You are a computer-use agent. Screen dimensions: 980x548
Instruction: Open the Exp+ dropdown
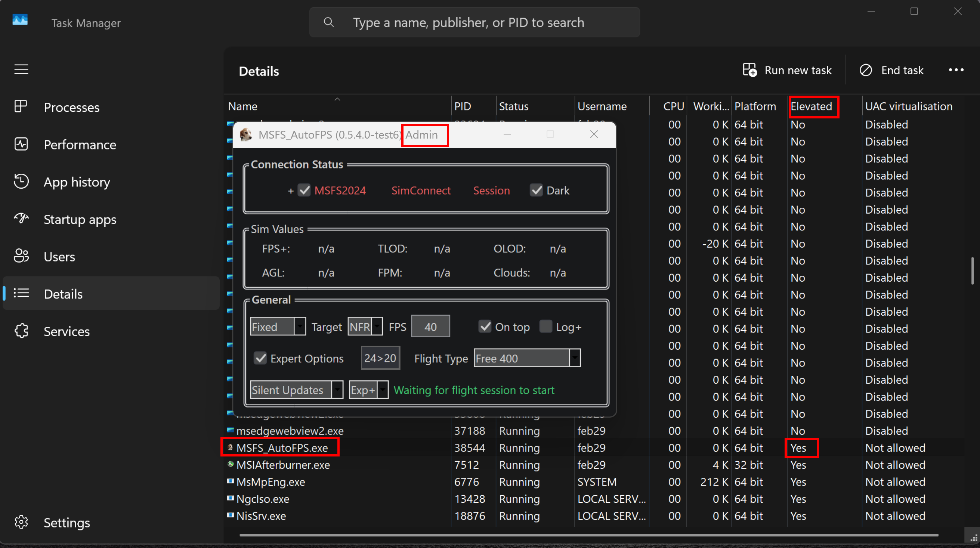(369, 390)
